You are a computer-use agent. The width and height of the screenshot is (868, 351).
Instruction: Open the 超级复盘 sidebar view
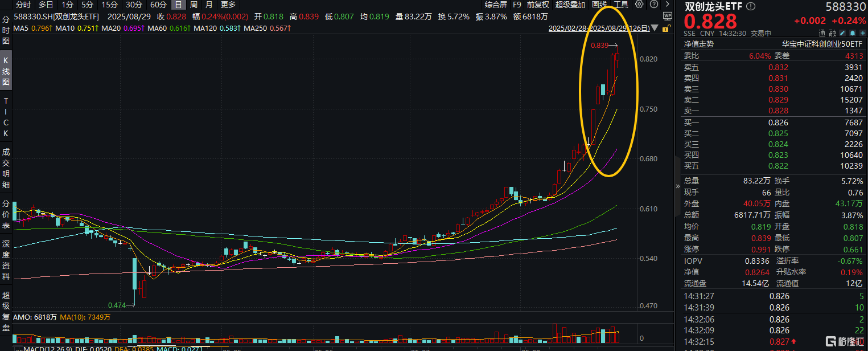point(6,311)
